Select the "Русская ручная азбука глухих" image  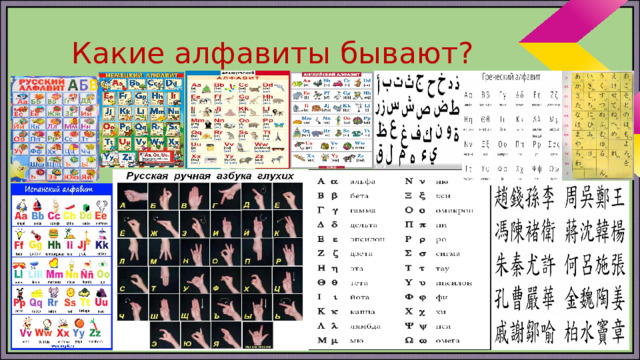(210, 260)
